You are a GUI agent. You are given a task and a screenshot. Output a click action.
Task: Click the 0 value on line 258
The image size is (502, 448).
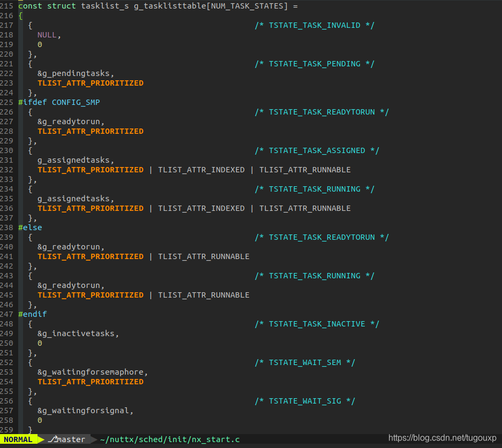point(40,420)
